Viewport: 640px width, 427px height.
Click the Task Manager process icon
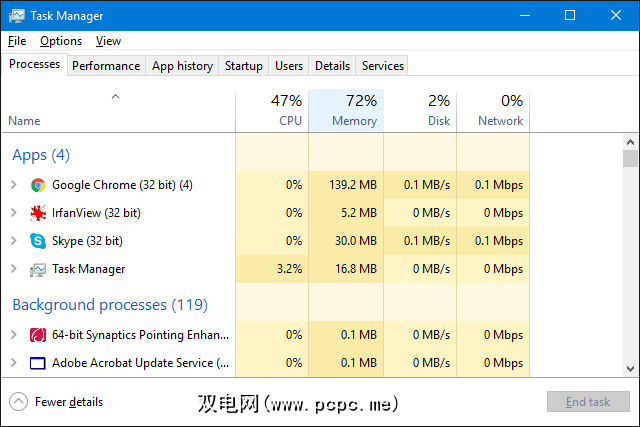click(x=38, y=269)
